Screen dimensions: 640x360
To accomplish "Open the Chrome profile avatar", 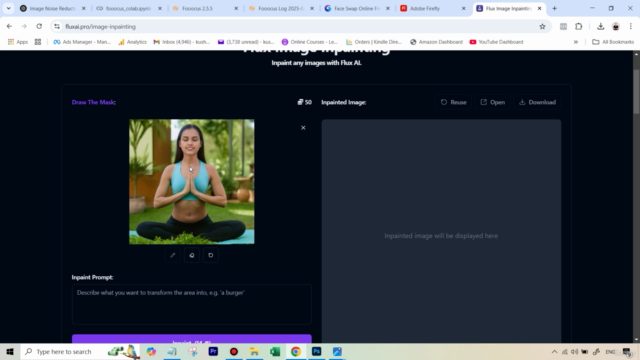I will (x=616, y=27).
